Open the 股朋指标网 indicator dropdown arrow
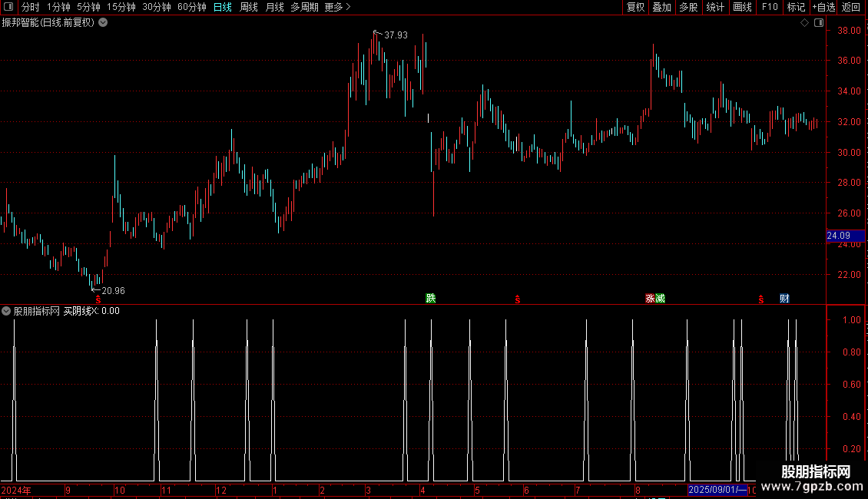 6,311
